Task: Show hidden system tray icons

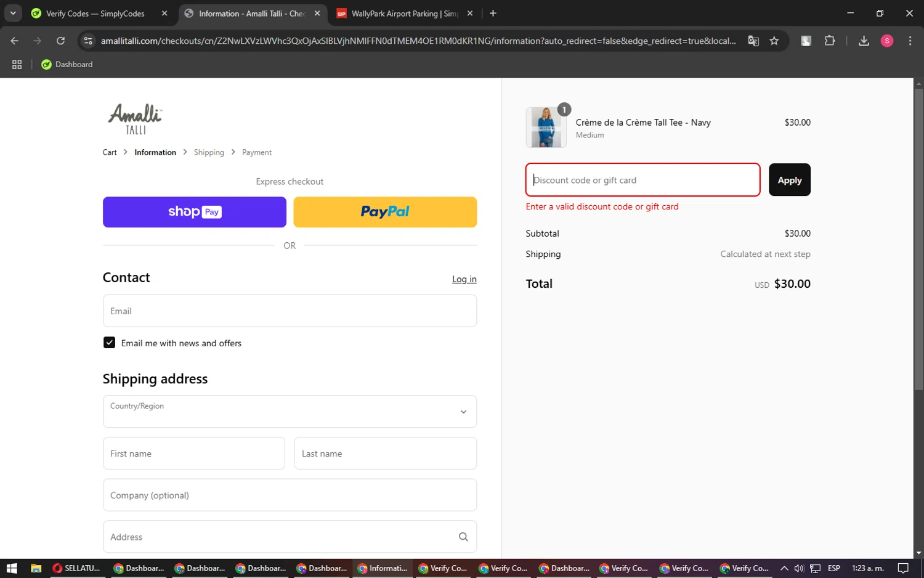Action: pos(784,568)
